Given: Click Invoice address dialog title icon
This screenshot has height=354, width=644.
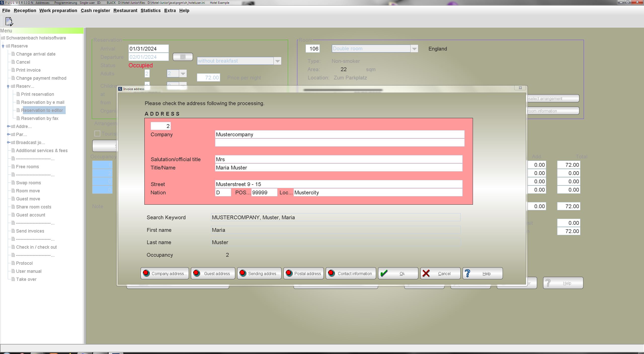Looking at the screenshot, I should (x=120, y=89).
